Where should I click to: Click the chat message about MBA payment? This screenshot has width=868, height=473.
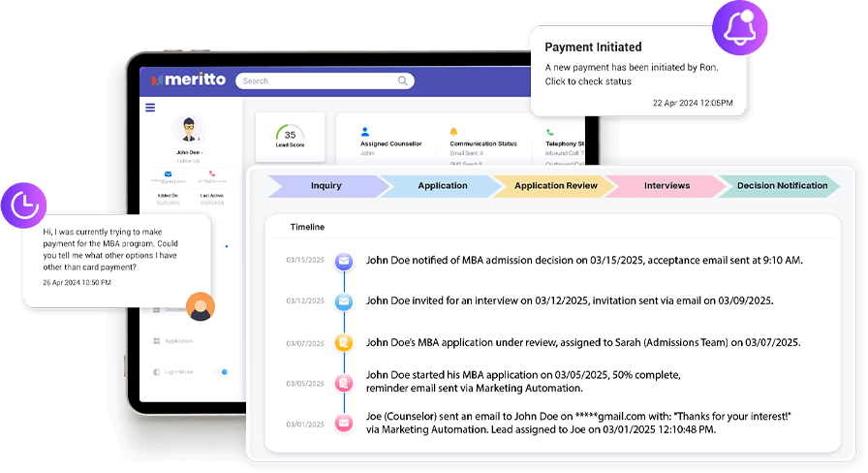[110, 249]
